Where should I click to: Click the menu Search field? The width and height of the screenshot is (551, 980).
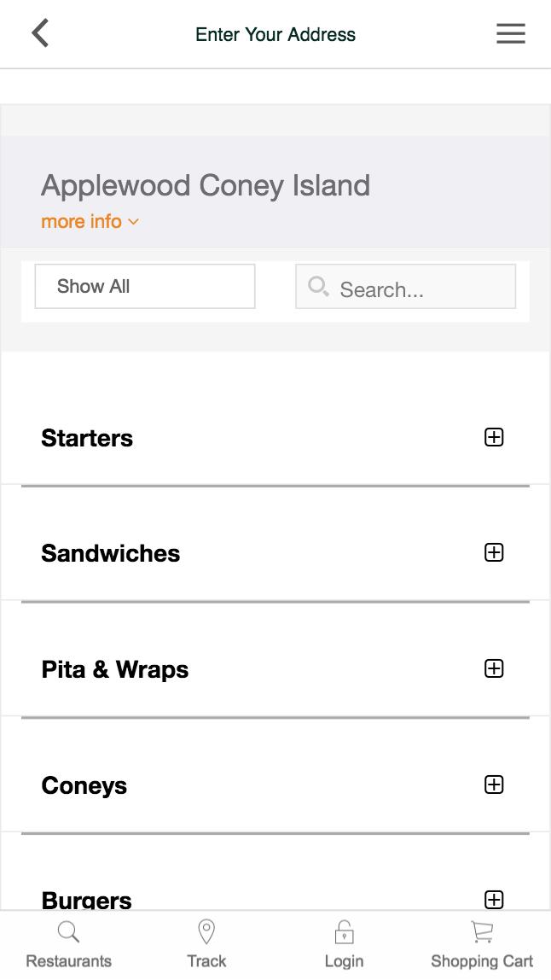click(418, 289)
